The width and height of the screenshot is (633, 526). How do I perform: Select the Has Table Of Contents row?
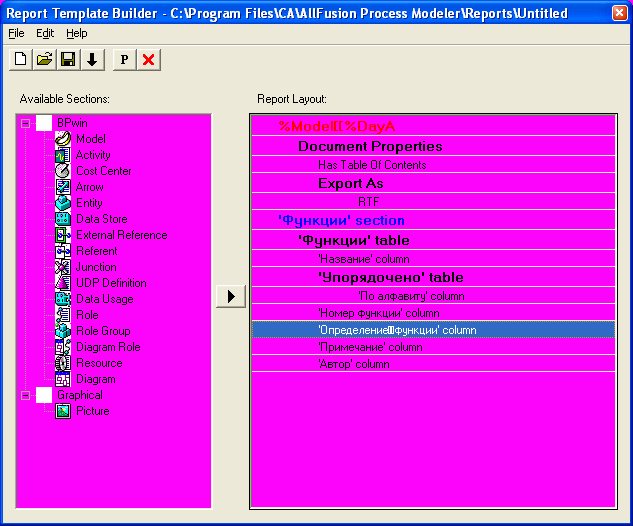433,165
